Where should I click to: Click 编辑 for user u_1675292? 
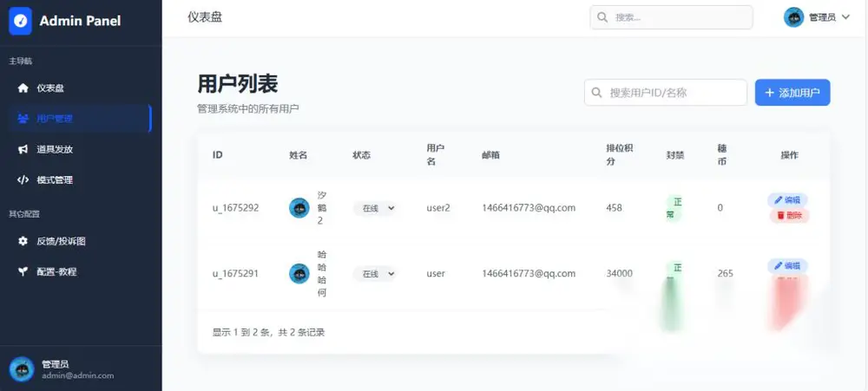(x=787, y=199)
